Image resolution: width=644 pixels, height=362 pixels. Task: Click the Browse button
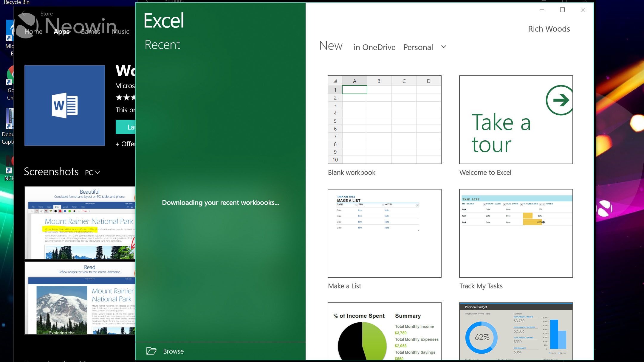point(173,351)
